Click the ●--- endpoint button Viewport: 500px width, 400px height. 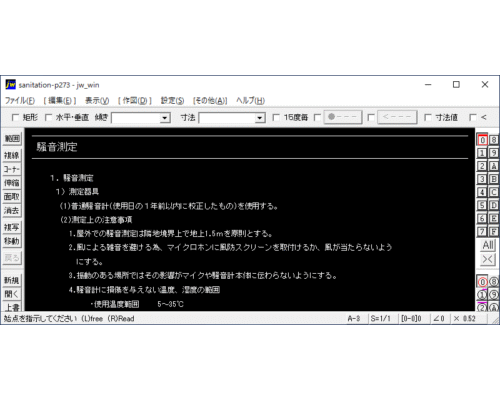pos(343,117)
